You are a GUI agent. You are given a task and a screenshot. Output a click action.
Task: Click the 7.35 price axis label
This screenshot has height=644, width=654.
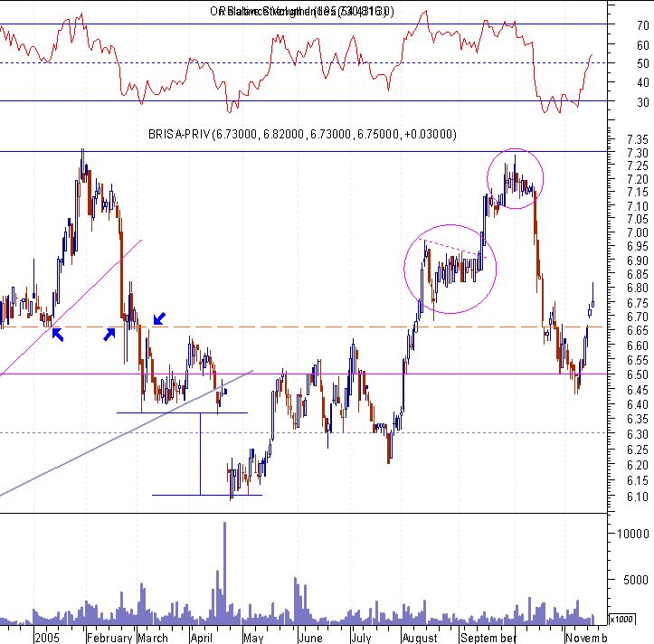point(638,139)
